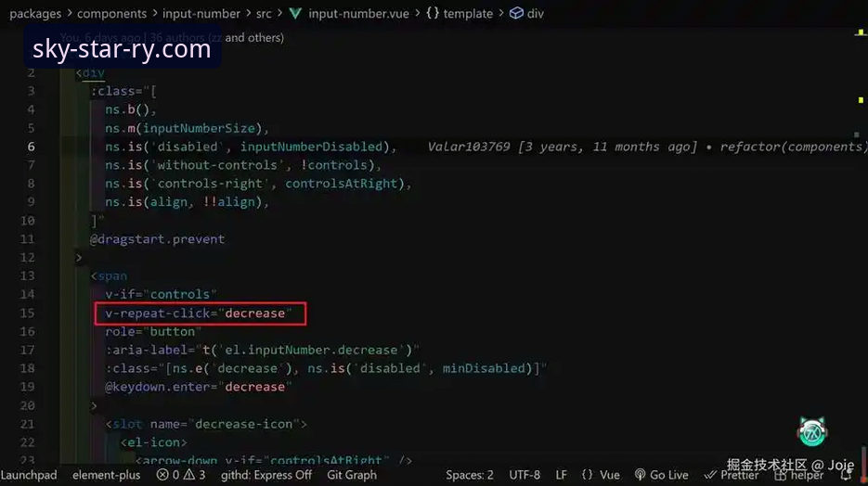
Task: Click line number 15 in the gutter
Action: pos(28,313)
